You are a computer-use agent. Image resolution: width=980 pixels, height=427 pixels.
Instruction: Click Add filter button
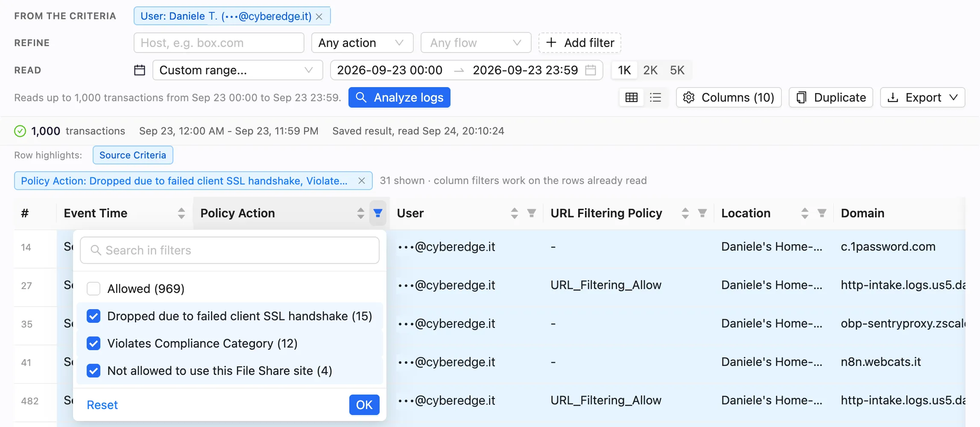click(x=580, y=43)
